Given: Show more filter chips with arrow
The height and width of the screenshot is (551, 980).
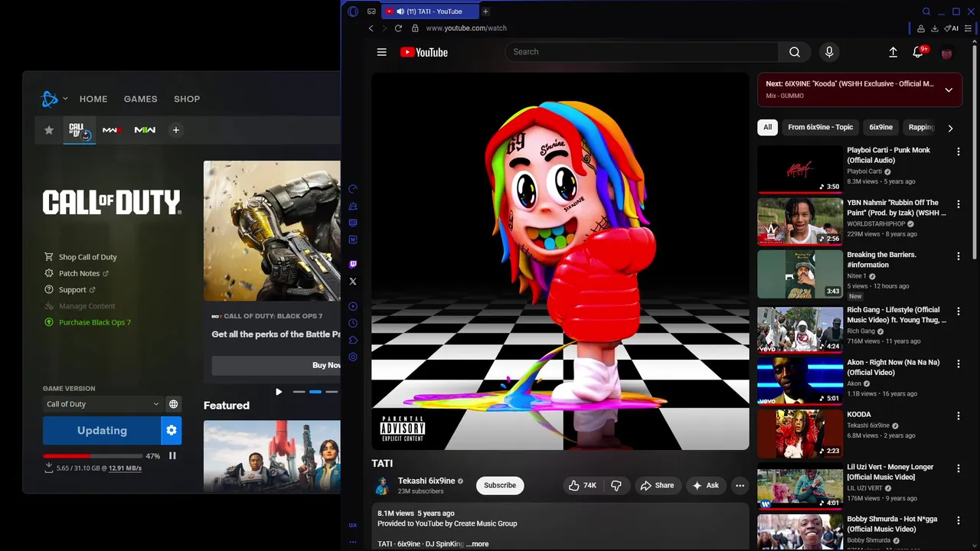Looking at the screenshot, I should [x=950, y=128].
